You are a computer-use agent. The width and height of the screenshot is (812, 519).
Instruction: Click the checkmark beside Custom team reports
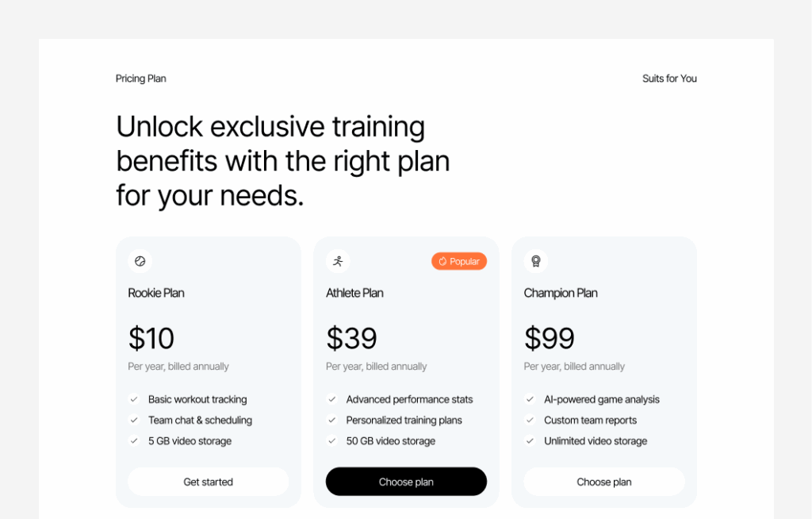[x=530, y=420]
